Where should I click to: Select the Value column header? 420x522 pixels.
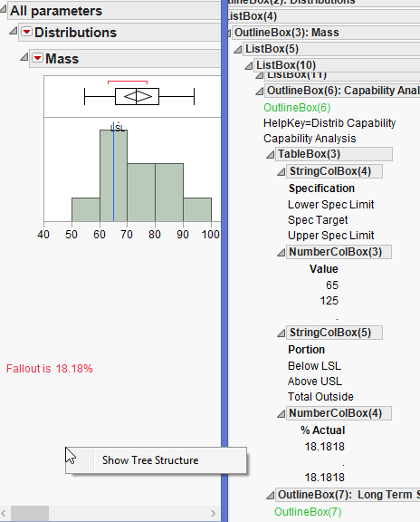coord(323,269)
